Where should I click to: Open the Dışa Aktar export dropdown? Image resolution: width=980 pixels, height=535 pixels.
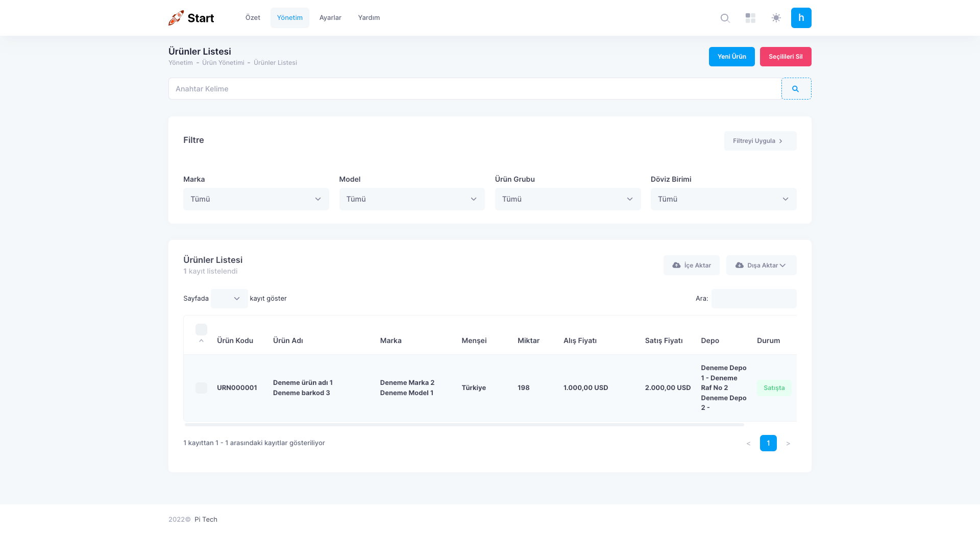click(x=761, y=265)
